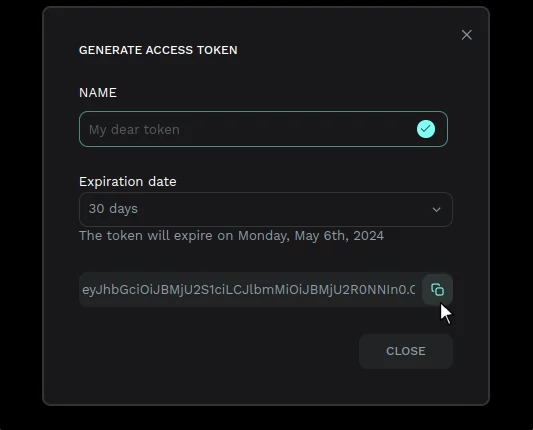Image resolution: width=533 pixels, height=430 pixels.
Task: Open the Expiration date dropdown
Action: (x=266, y=209)
